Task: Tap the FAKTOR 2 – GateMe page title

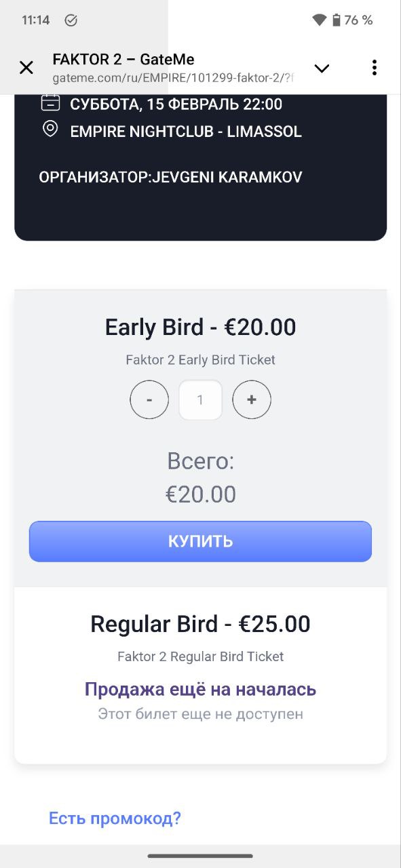Action: point(123,59)
